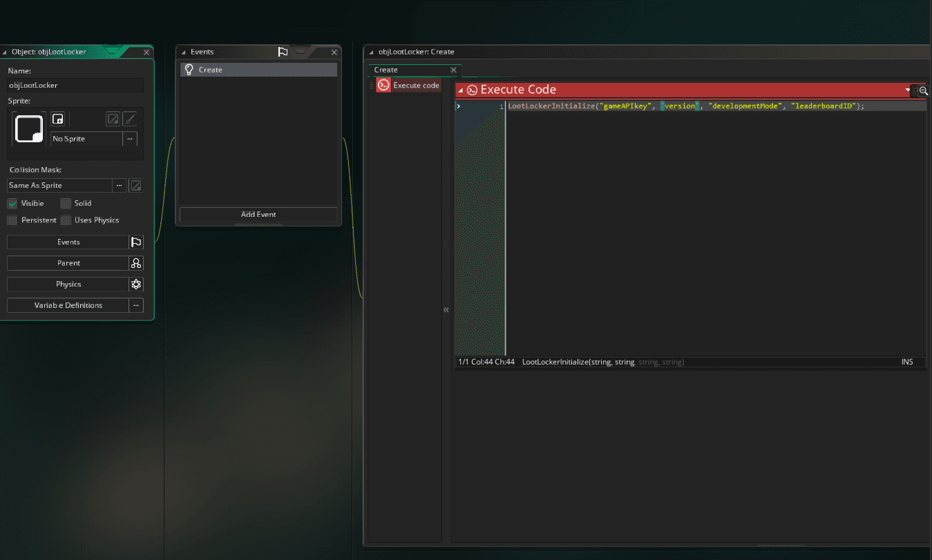Screen dimensions: 932x560
Task: Click the Parent hierarchy icon
Action: click(136, 263)
